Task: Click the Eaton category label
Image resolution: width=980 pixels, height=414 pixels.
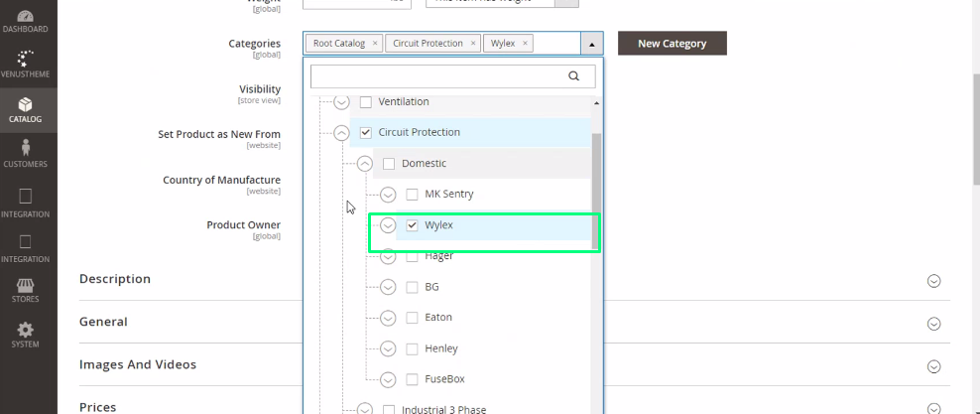Action: click(x=438, y=317)
